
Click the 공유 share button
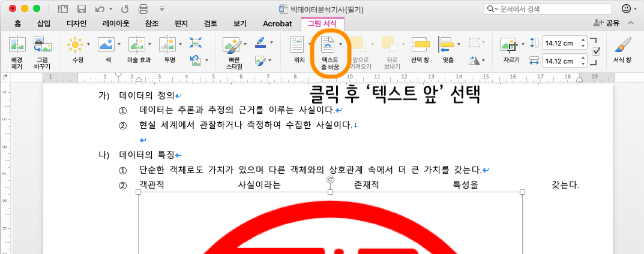606,23
